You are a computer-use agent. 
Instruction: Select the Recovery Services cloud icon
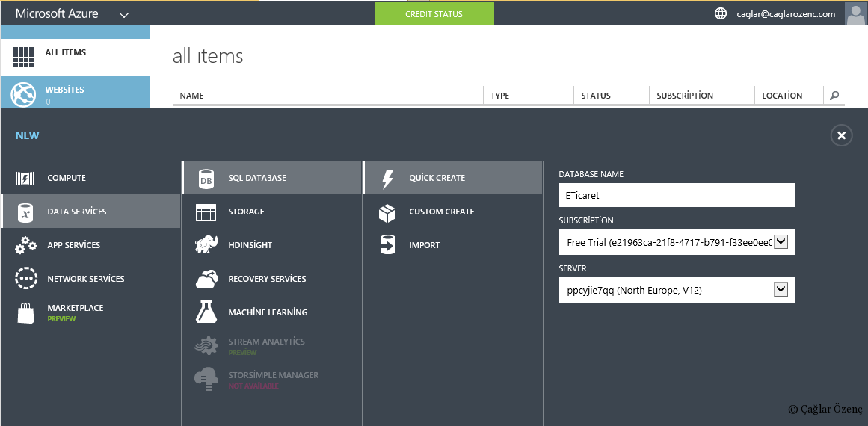206,279
